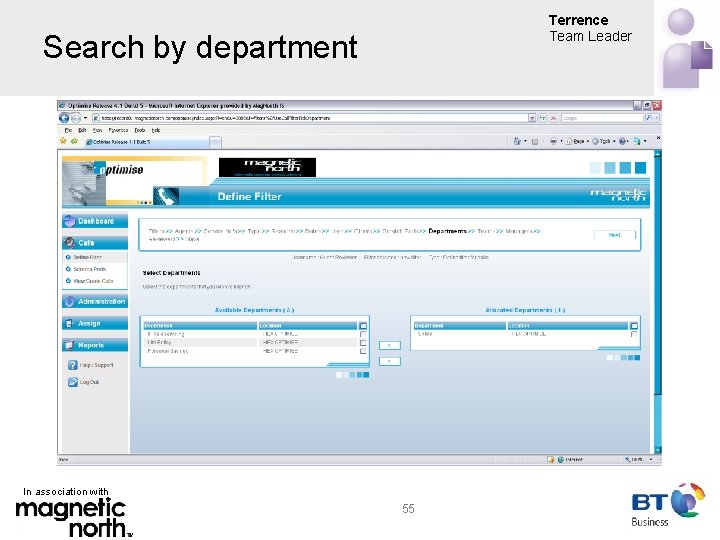Toggle select-all checkbox in Available Departments header
The width and height of the screenshot is (720, 540).
pyautogui.click(x=363, y=326)
